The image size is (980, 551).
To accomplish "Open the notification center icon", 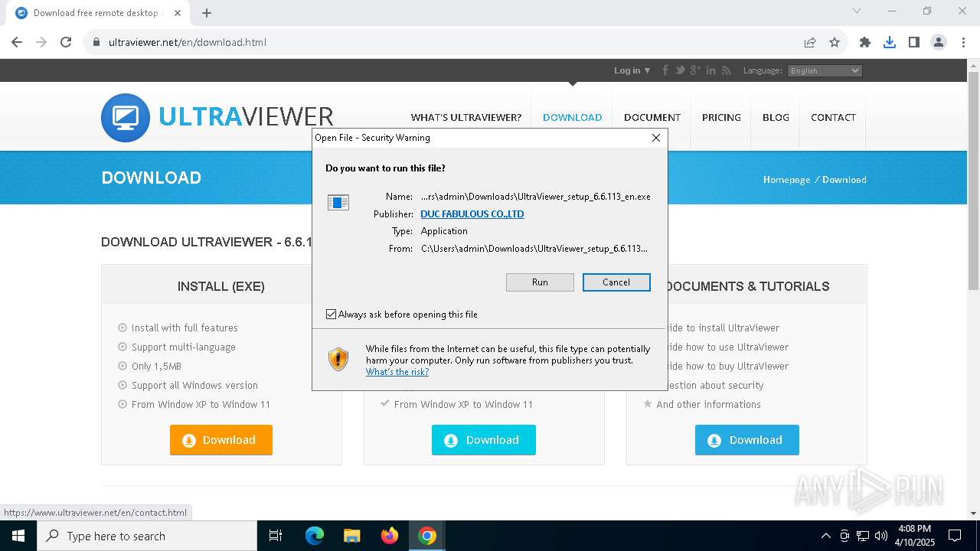I will pos(955,536).
